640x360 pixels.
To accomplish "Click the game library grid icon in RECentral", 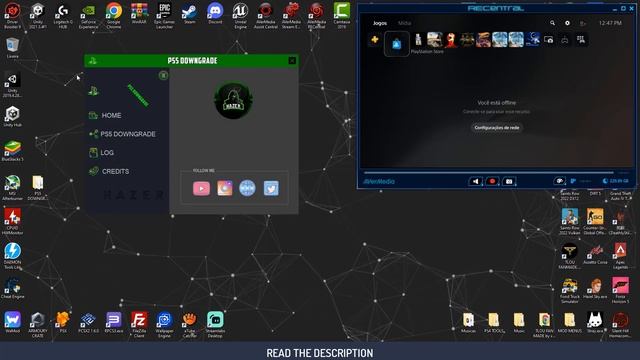I will coord(581,40).
